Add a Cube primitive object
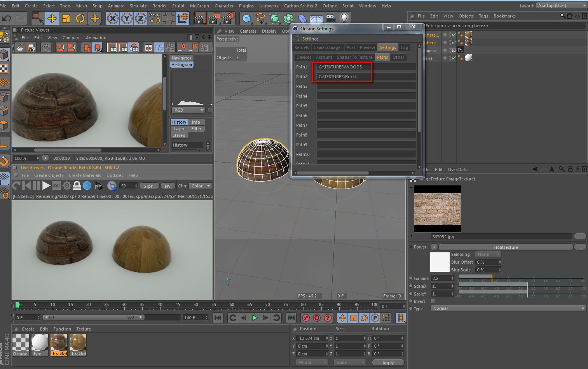Image resolution: width=588 pixels, height=369 pixels. (246, 18)
